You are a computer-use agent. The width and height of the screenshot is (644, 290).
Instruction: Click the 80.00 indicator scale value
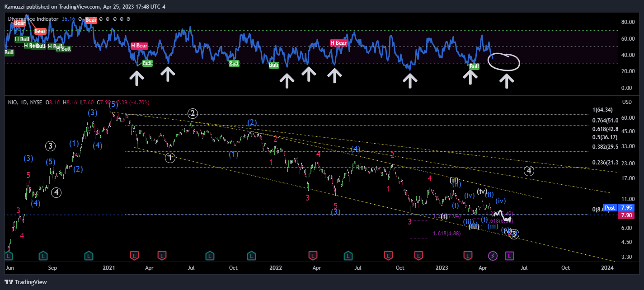click(x=628, y=22)
